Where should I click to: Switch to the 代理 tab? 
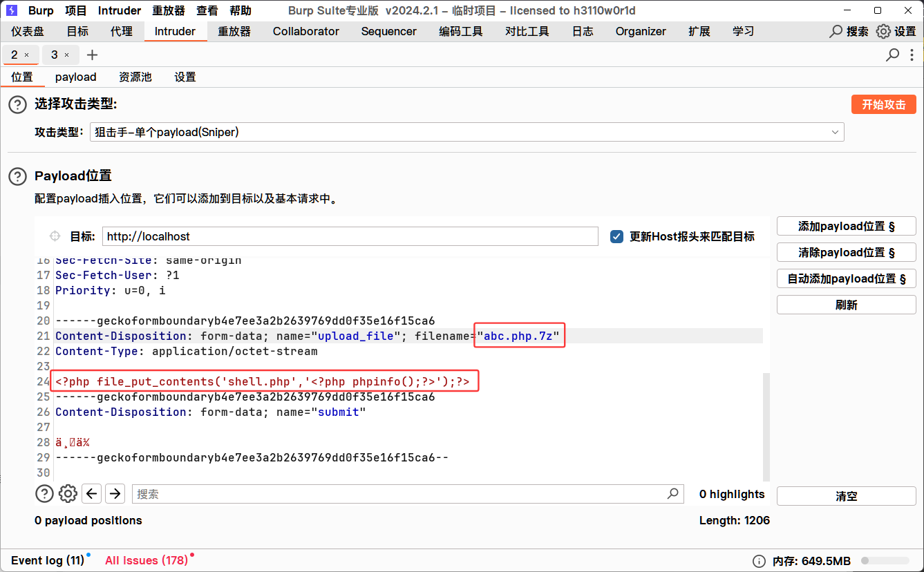[x=122, y=32]
